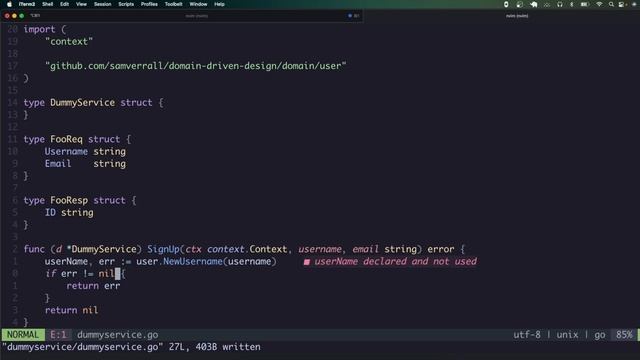Click 'userName declared and not used' diagnostic
Viewport: 640px width, 360px height.
(x=395, y=261)
